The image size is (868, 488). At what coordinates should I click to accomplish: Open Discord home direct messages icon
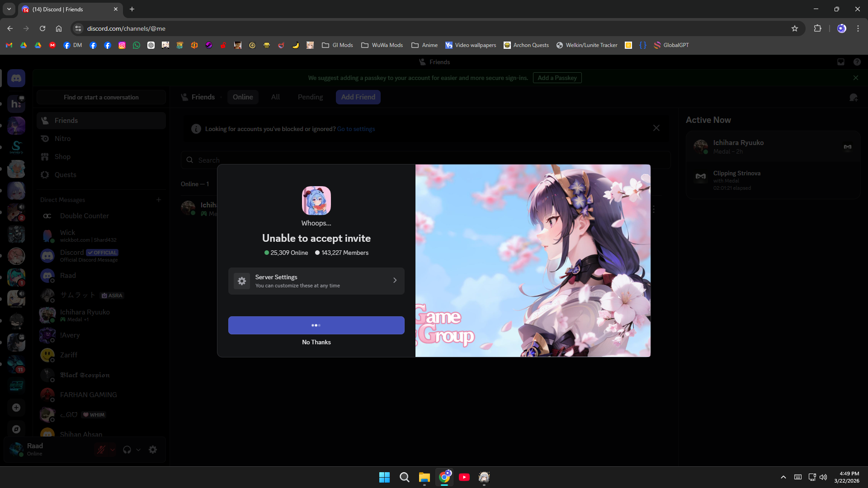16,78
